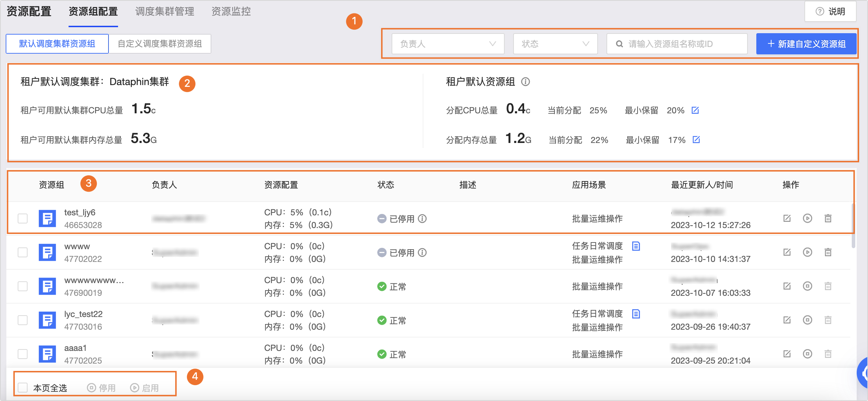Edit the minimum memory reservation 17%

tap(696, 139)
